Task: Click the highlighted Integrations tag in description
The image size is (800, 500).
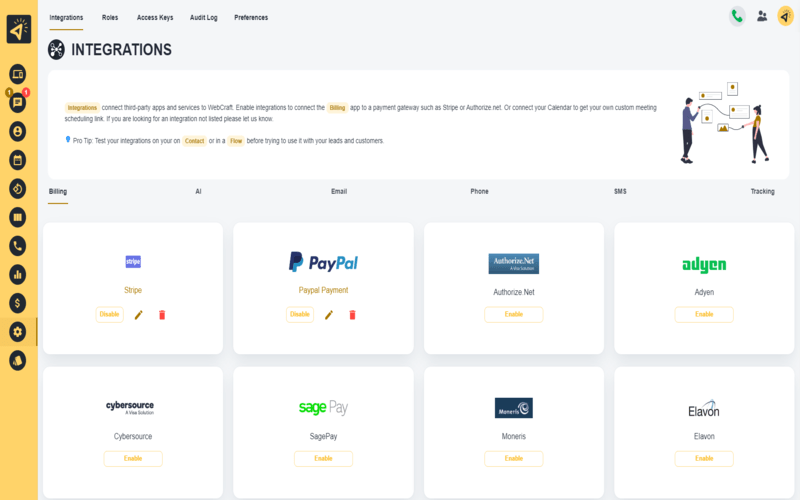Action: coord(82,108)
